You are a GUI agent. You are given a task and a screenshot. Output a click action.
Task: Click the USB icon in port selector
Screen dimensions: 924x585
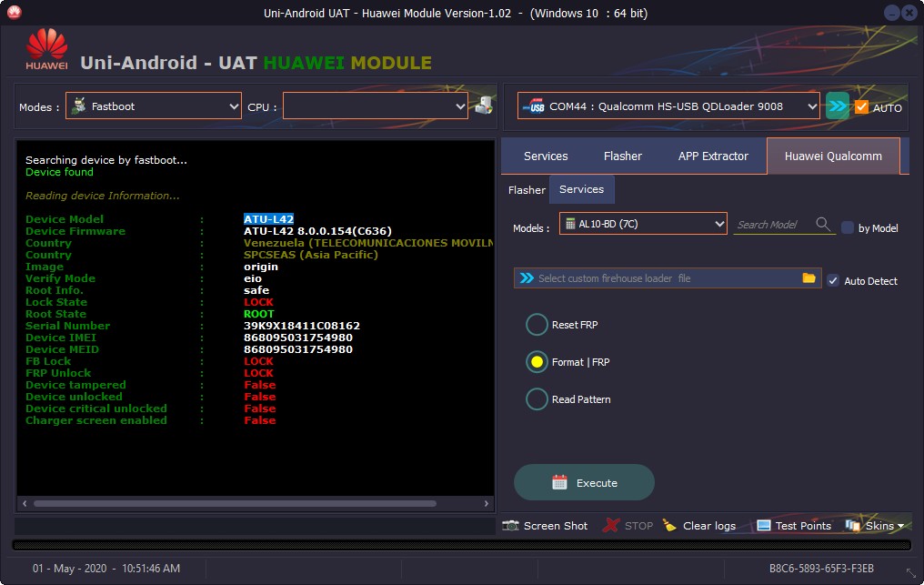pos(535,106)
